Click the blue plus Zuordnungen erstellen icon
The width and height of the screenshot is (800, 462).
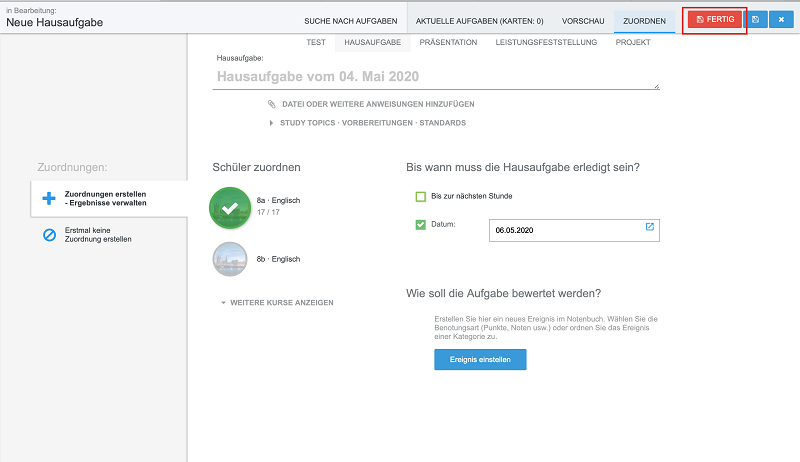click(49, 198)
